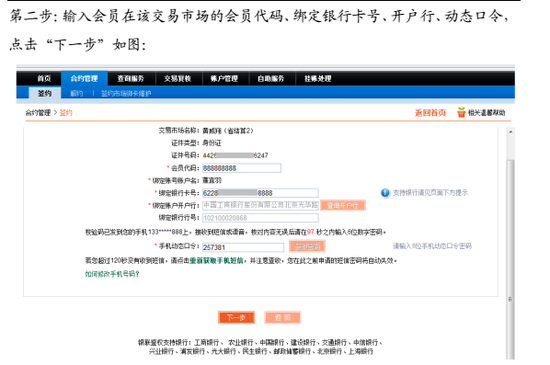Image resolution: width=550 pixels, height=365 pixels.
Task: Open the 相关温馨帮助 help link
Action: (x=487, y=113)
